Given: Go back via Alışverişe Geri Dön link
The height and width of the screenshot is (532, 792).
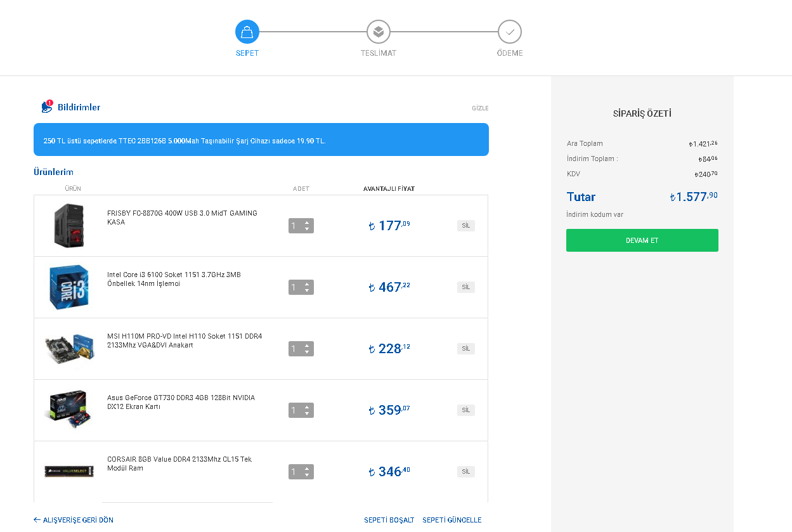Looking at the screenshot, I should coord(74,520).
